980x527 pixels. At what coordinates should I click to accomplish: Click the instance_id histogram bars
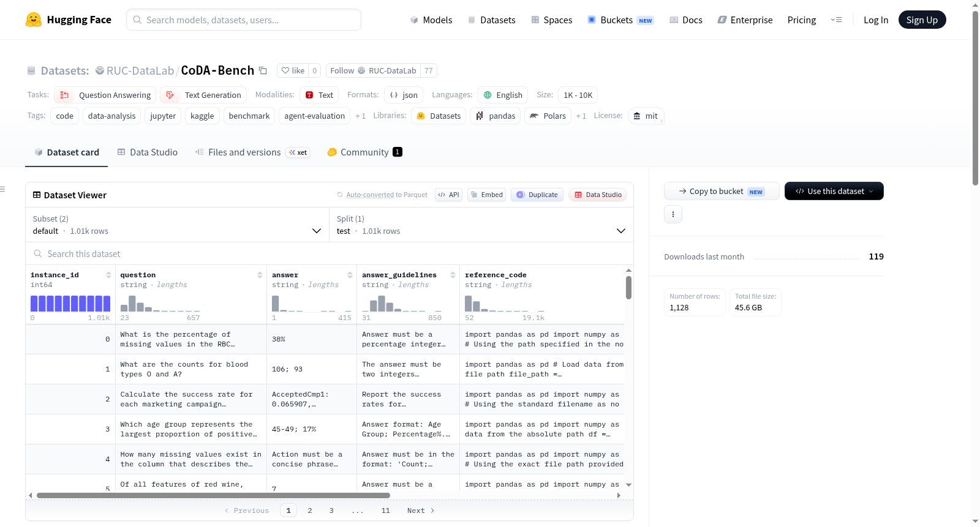coord(70,304)
